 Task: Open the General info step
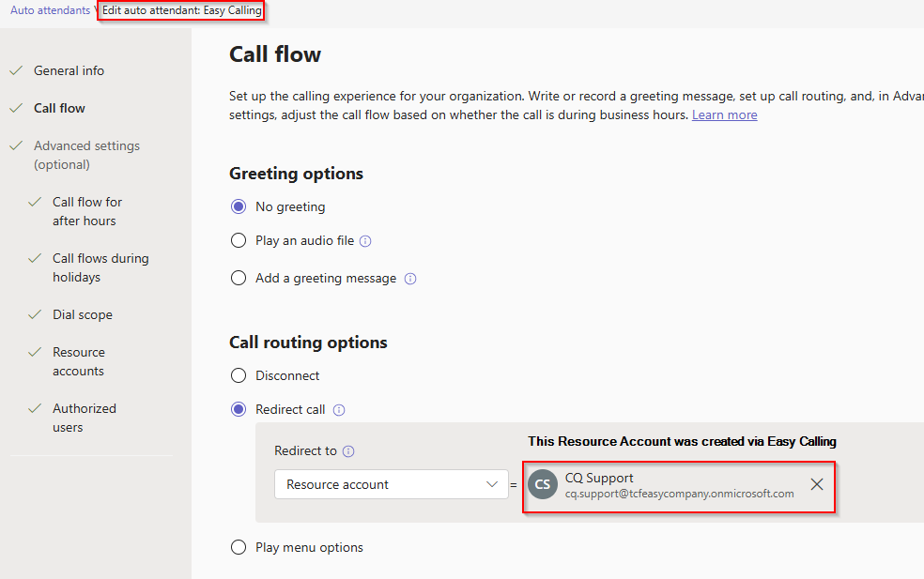(x=69, y=70)
